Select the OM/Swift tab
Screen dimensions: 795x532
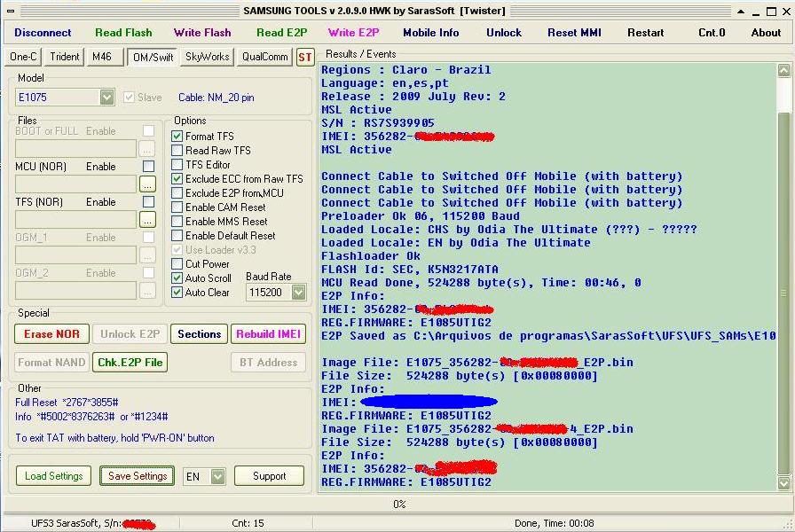[x=153, y=58]
